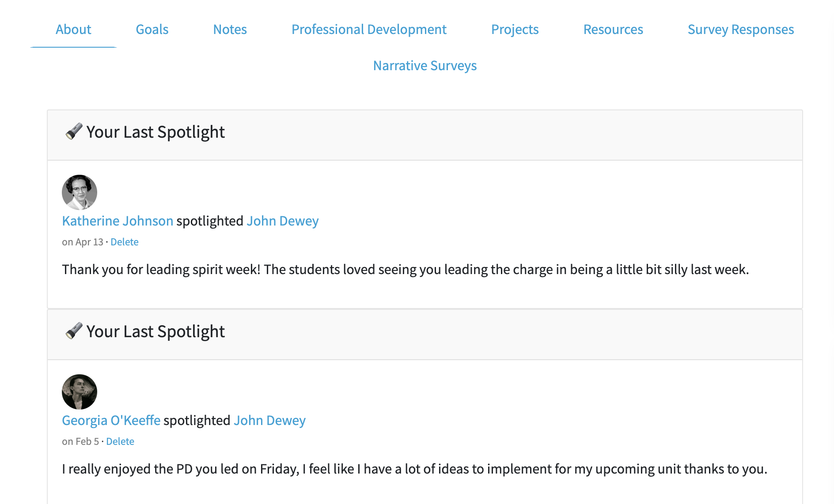
Task: Click the spirit week thank-you message
Action: [x=406, y=269]
